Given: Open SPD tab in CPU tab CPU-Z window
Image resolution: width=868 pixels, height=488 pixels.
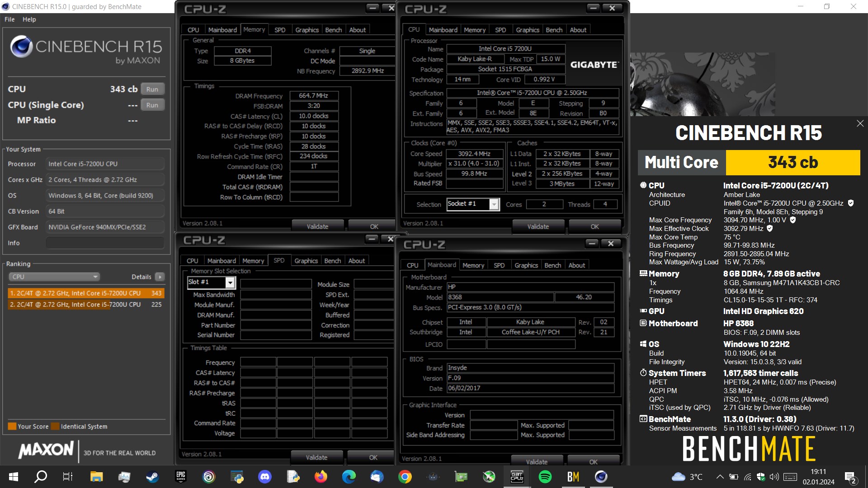Looking at the screenshot, I should [x=500, y=30].
